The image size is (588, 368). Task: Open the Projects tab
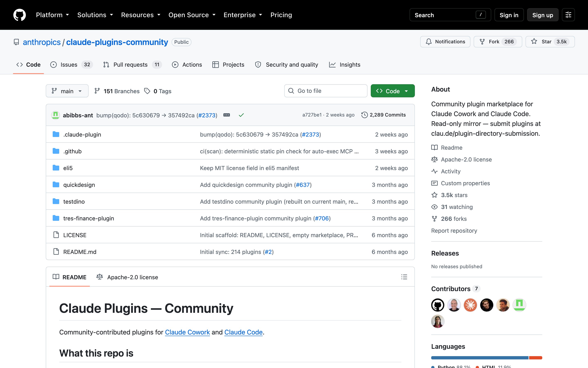click(x=228, y=64)
